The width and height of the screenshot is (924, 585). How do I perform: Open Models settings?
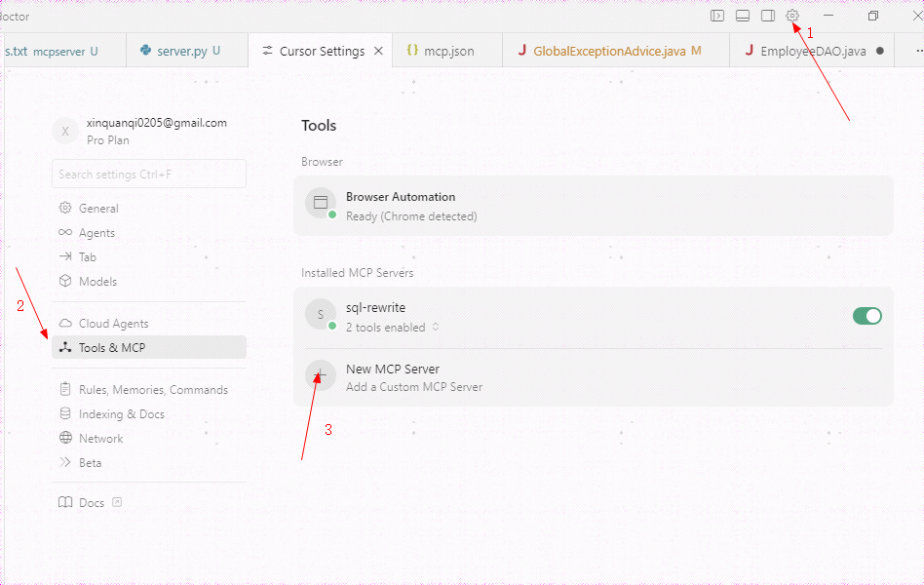(149, 282)
